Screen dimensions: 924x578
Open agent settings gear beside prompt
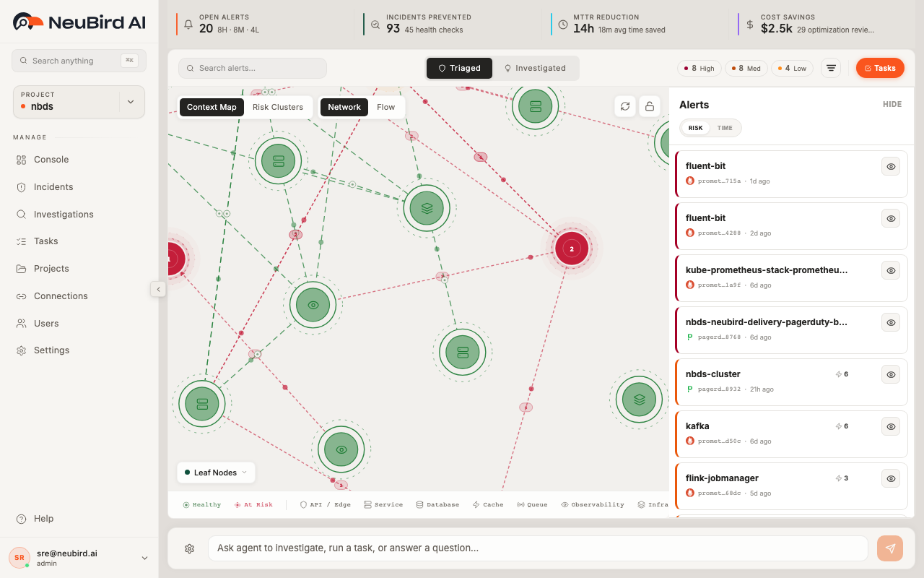[189, 548]
